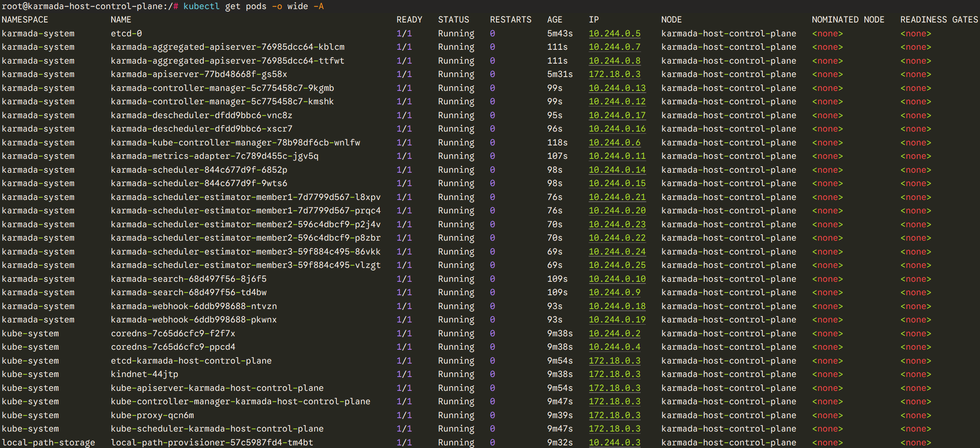Click the READINESS GATES column header
Image resolution: width=980 pixels, height=448 pixels.
point(939,19)
